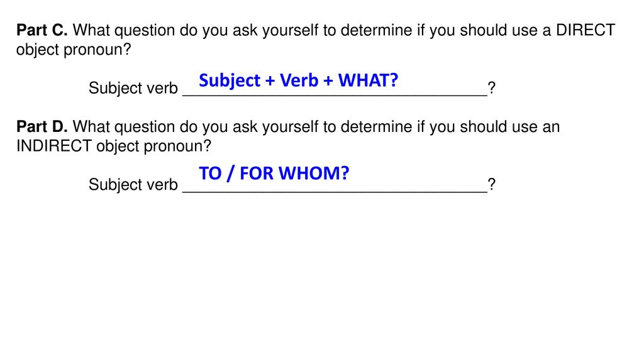Click question mark after Part D blank
The height and width of the screenshot is (362, 644).
tap(492, 184)
